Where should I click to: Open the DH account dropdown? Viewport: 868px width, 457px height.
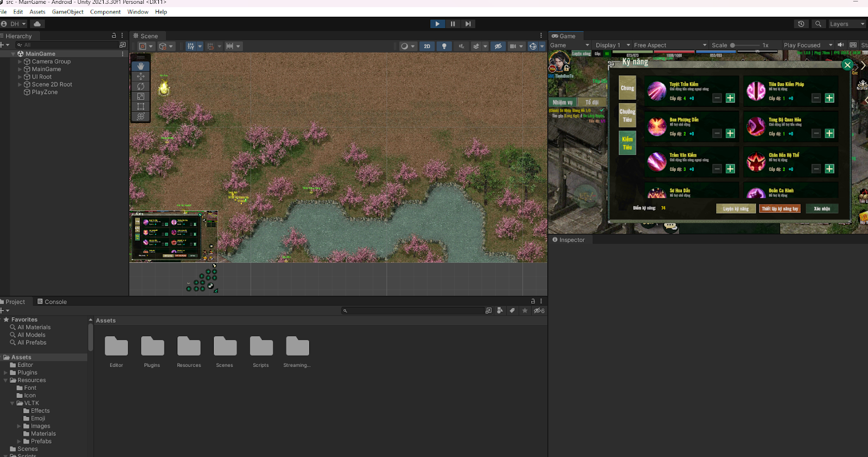point(14,24)
